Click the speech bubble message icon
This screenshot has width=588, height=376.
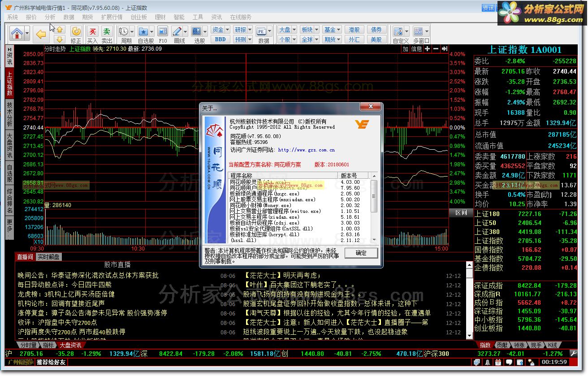tap(508, 362)
